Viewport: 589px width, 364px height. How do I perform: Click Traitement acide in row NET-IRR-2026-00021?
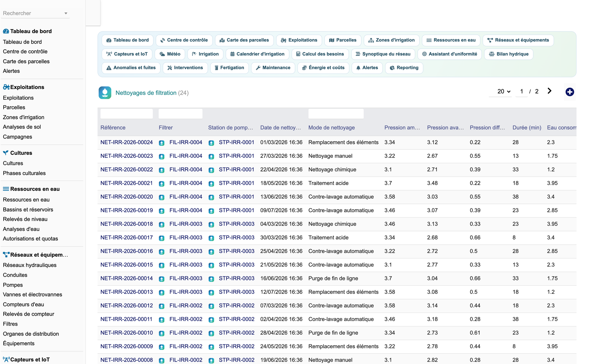click(x=328, y=183)
